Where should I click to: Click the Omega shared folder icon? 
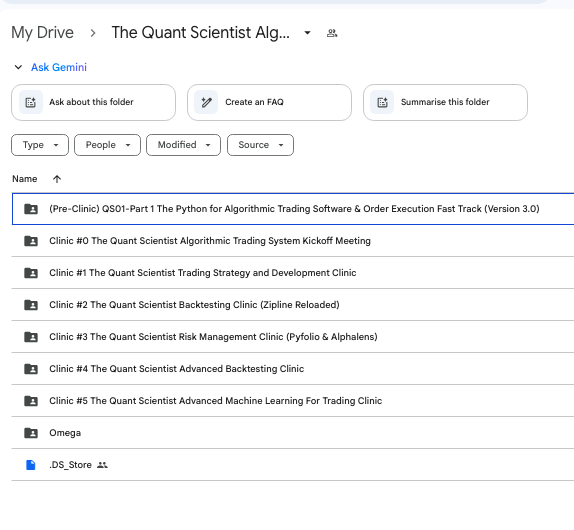coord(31,433)
